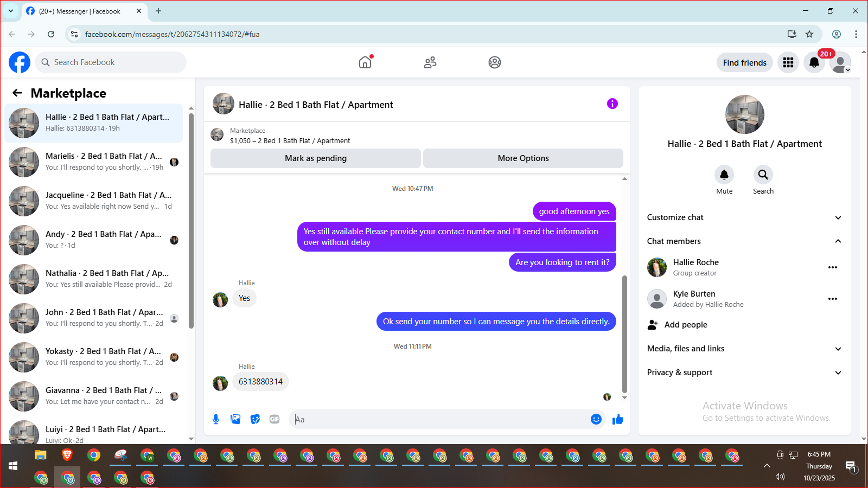The height and width of the screenshot is (488, 868).
Task: Choose a GIF from the GIF icon
Action: (x=275, y=419)
